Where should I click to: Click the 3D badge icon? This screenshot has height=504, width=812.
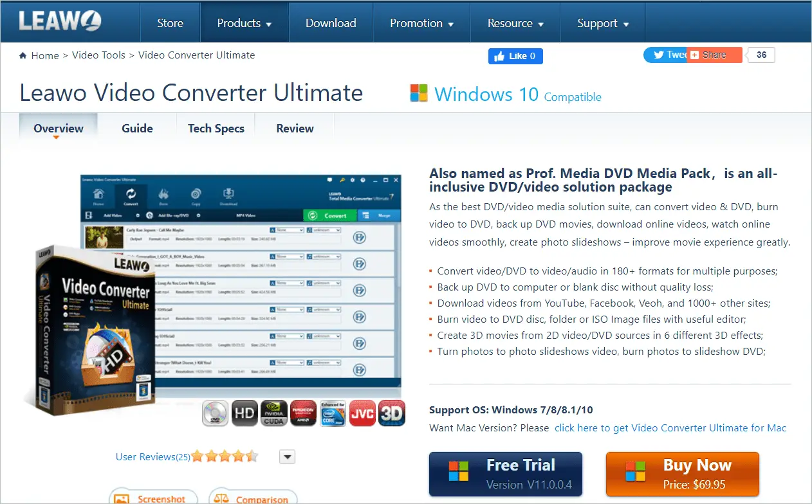tap(391, 413)
